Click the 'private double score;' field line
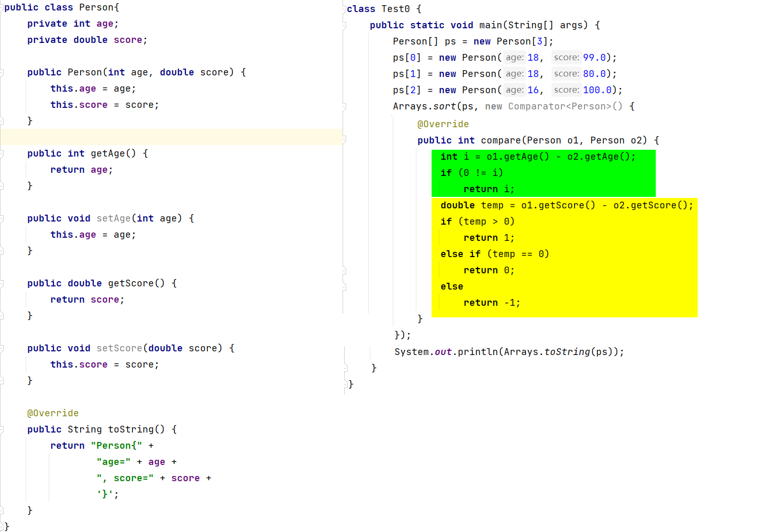 [x=87, y=40]
